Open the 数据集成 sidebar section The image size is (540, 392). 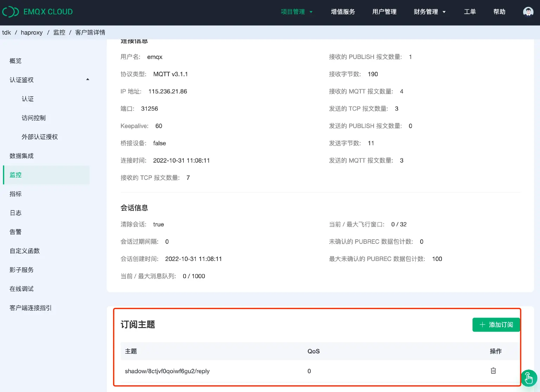tap(21, 156)
